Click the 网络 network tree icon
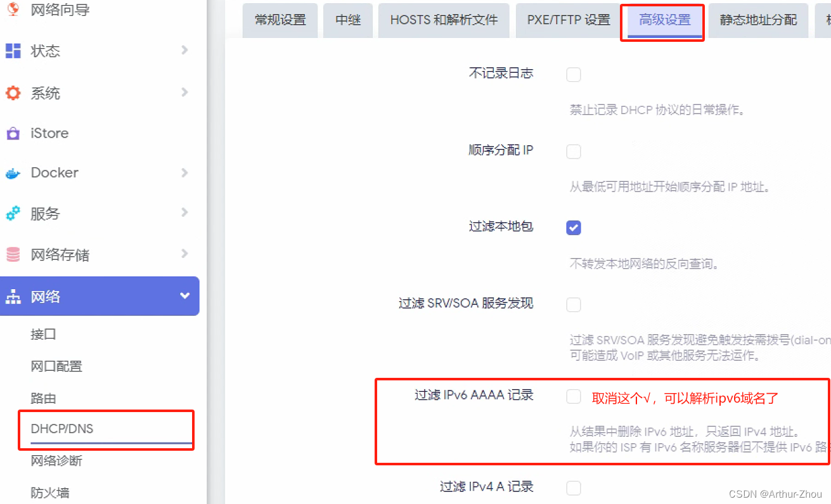This screenshot has height=504, width=831. [13, 297]
